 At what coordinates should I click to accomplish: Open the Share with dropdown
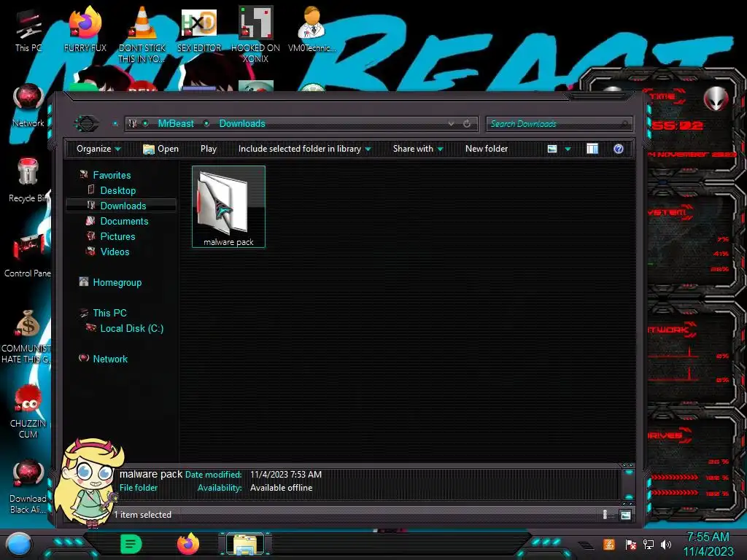click(418, 149)
